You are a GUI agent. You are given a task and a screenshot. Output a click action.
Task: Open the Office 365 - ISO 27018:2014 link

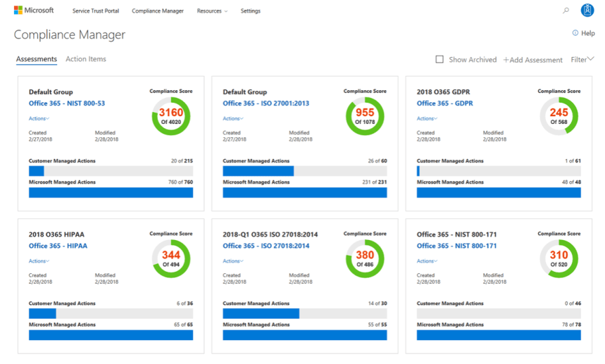tap(266, 246)
